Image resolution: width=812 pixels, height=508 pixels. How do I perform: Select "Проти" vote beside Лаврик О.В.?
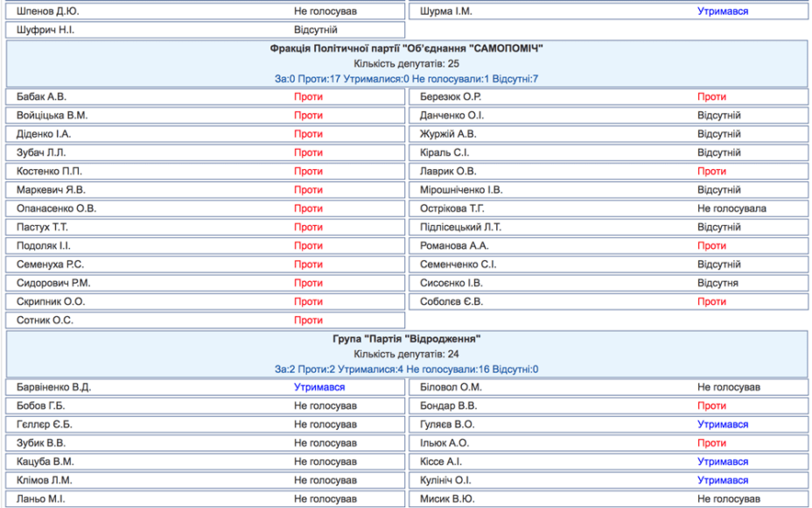[711, 171]
